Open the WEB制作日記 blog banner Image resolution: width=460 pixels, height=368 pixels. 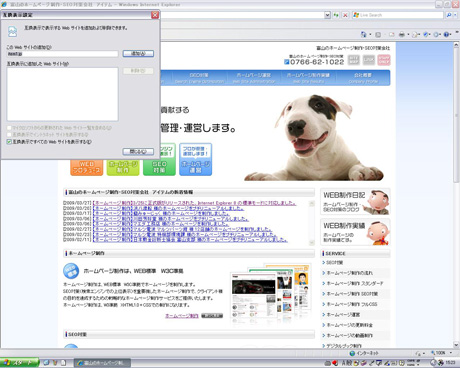[355, 201]
